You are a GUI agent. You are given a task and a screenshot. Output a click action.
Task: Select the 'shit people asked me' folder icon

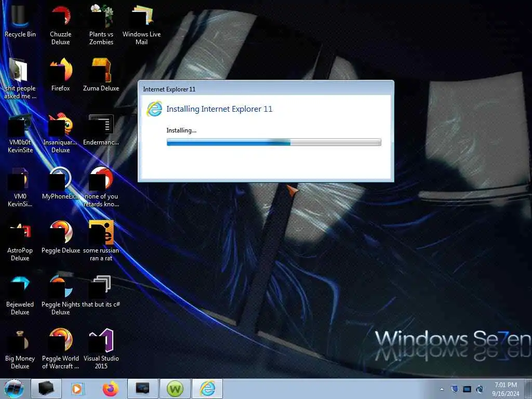pos(20,78)
